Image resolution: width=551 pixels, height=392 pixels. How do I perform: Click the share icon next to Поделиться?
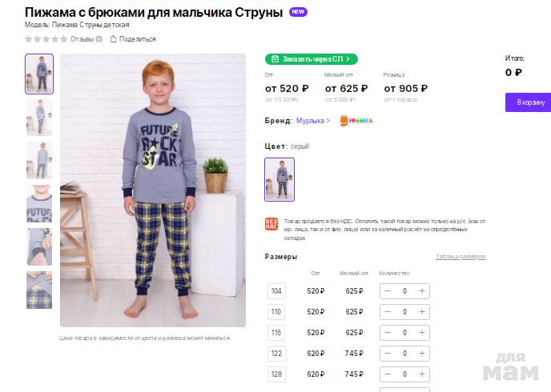[x=114, y=38]
